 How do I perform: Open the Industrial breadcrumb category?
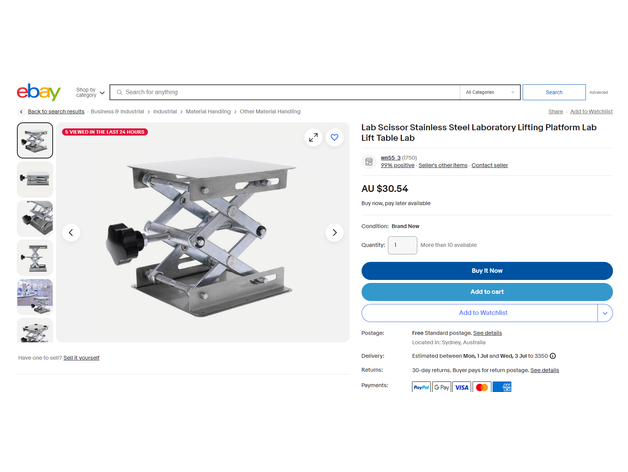click(165, 112)
